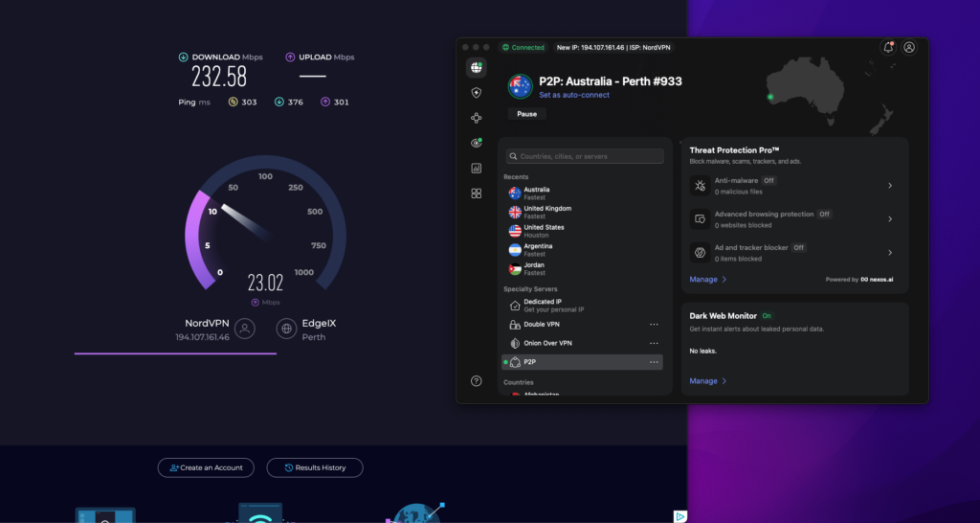
Task: Click the green server dot on Australia map
Action: coord(770,97)
